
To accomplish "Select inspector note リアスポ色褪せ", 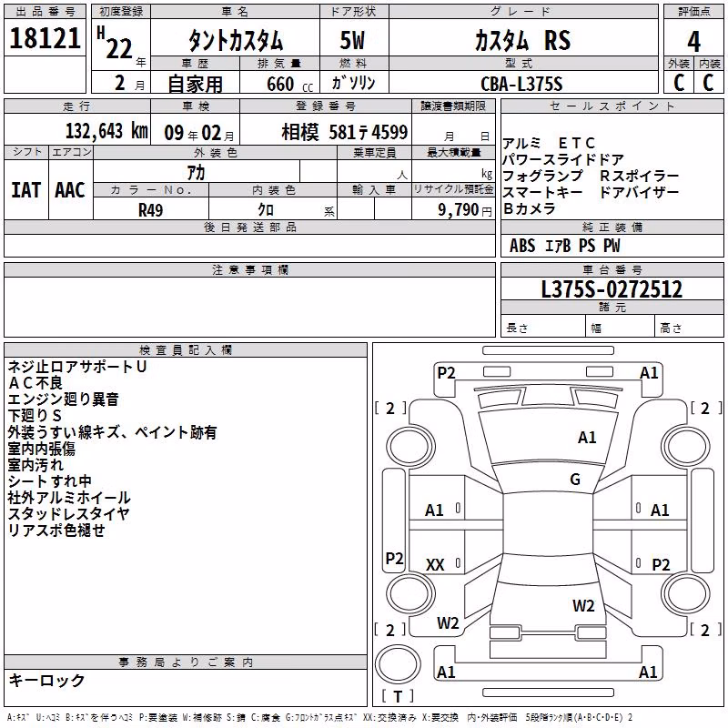I will click(56, 531).
